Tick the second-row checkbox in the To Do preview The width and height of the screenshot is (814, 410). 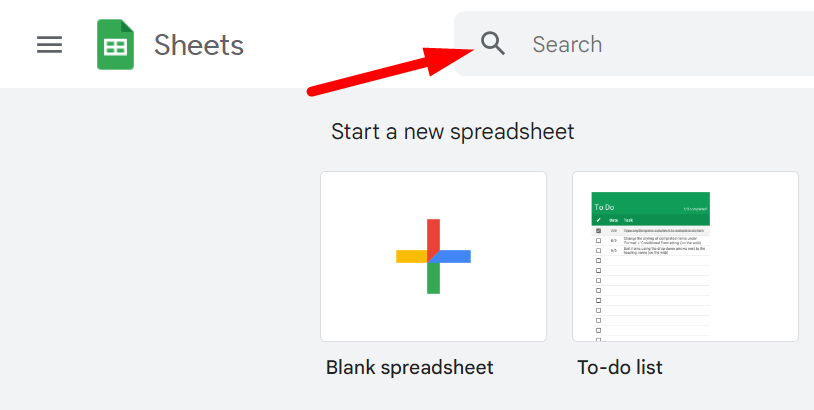click(x=598, y=240)
